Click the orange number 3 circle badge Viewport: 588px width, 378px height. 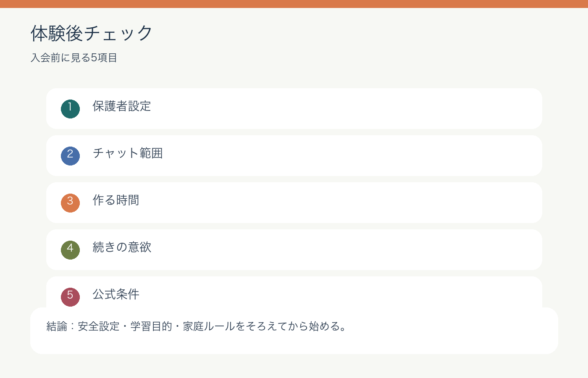coord(70,203)
